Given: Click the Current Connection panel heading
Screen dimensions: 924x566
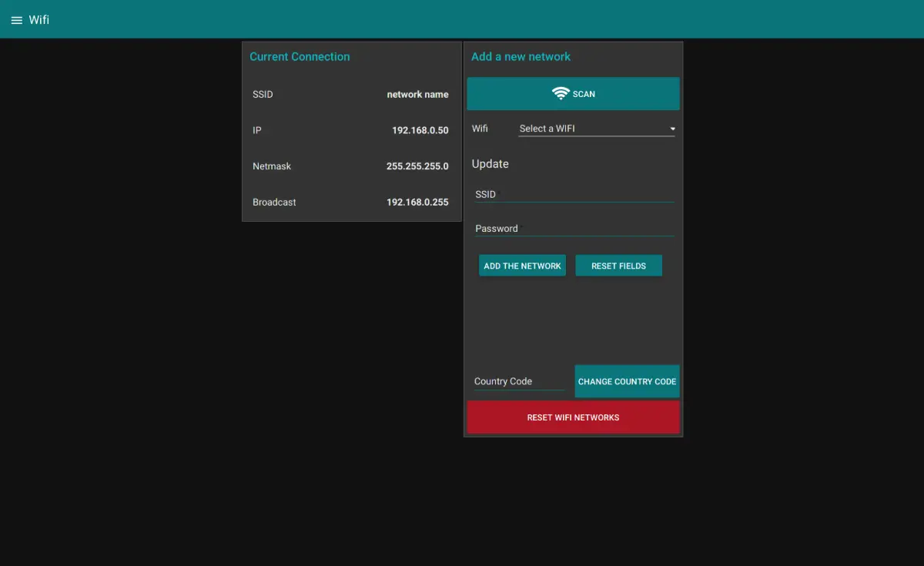Looking at the screenshot, I should (300, 57).
